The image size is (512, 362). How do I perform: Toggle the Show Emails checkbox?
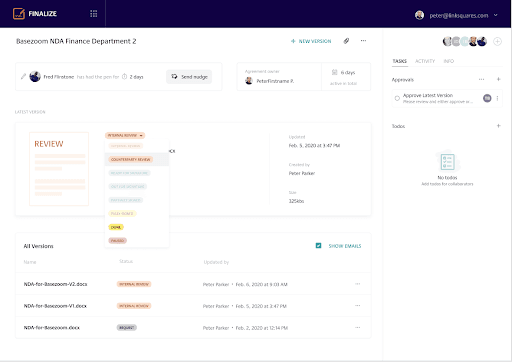coord(318,246)
